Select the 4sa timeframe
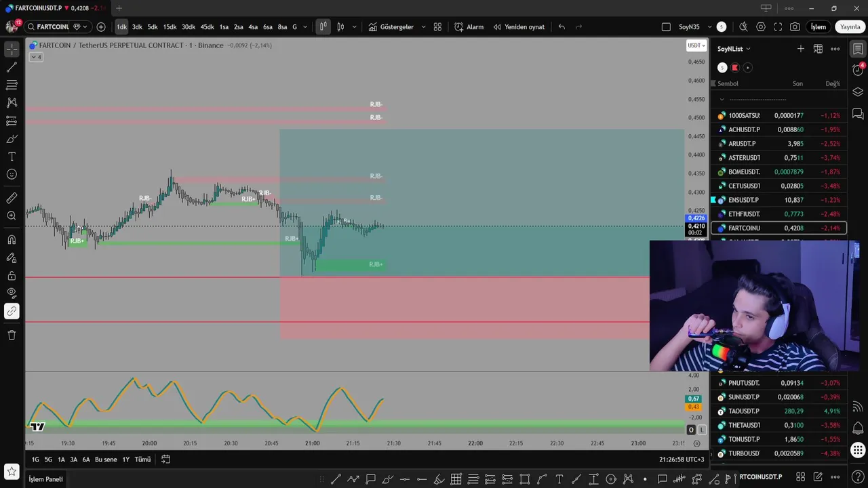Screen dimensions: 868x488 [253, 27]
